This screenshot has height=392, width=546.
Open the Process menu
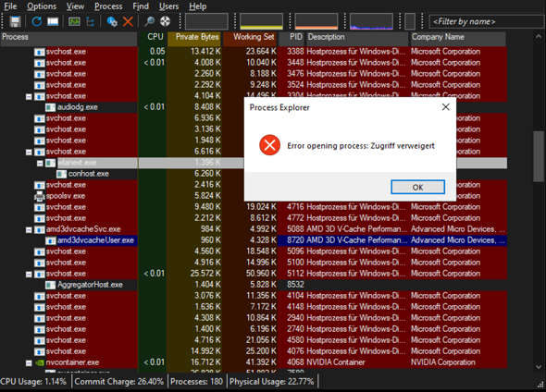(x=108, y=6)
